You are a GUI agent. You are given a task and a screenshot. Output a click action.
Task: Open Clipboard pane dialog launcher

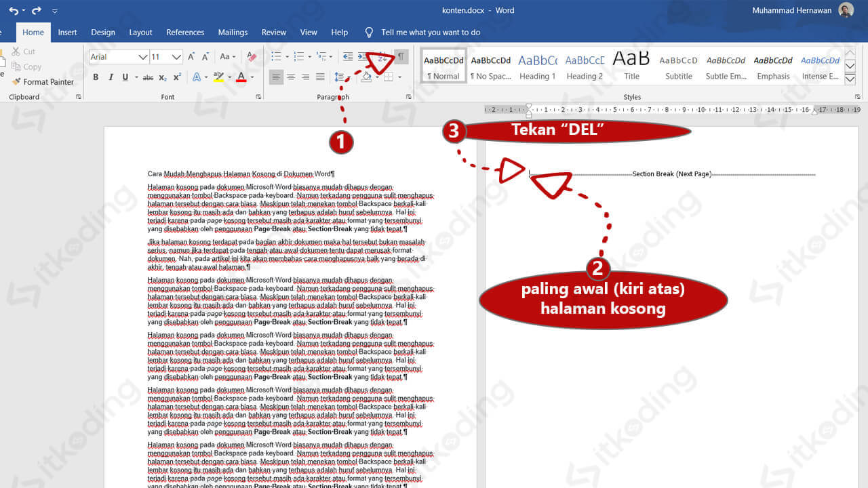(x=79, y=97)
